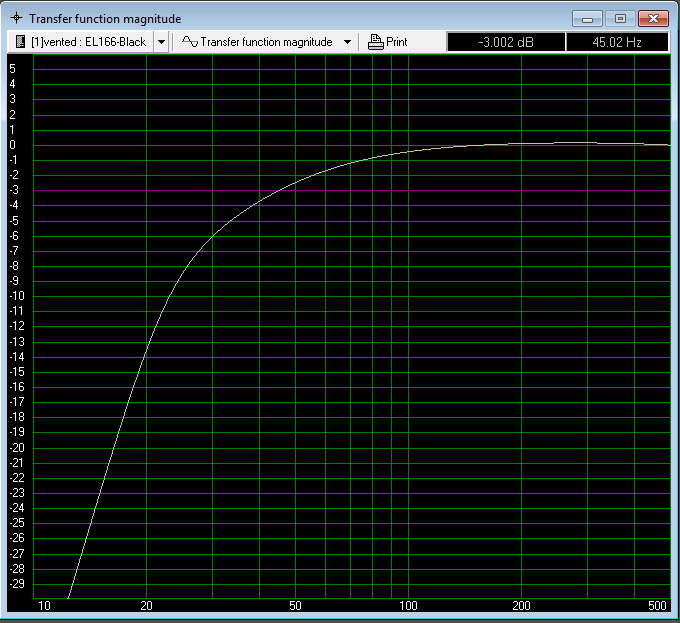Click the crosshair window icon in title bar
Viewport: 680px width, 623px height.
pyautogui.click(x=16, y=18)
